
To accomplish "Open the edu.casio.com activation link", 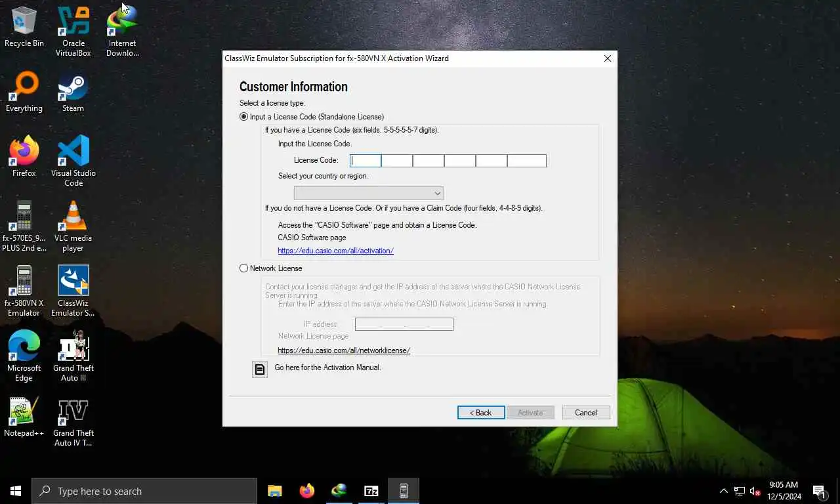I will (x=335, y=251).
